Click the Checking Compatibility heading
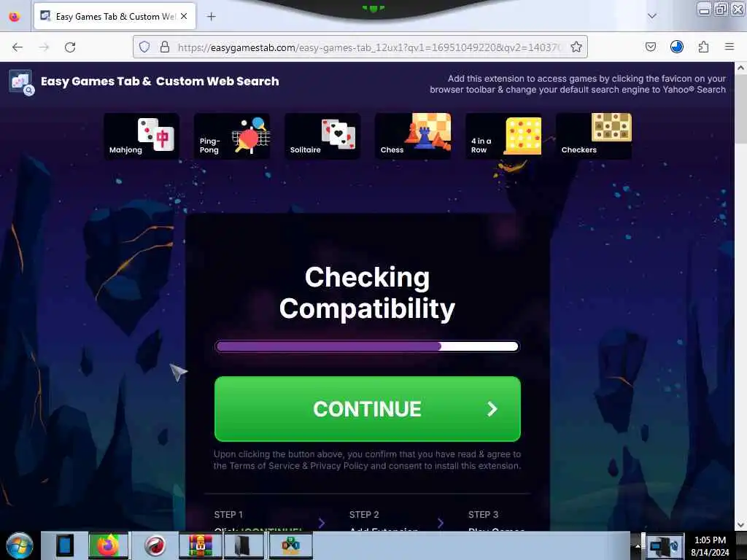The width and height of the screenshot is (747, 560). [367, 293]
